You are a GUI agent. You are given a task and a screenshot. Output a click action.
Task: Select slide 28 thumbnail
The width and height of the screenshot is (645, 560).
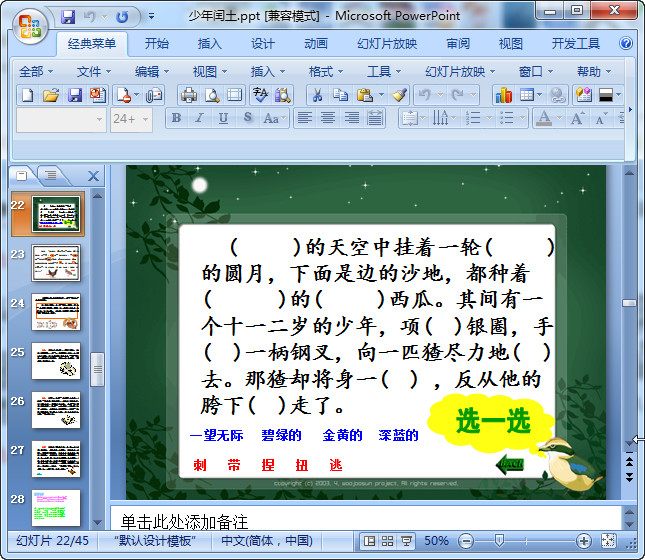tap(56, 508)
